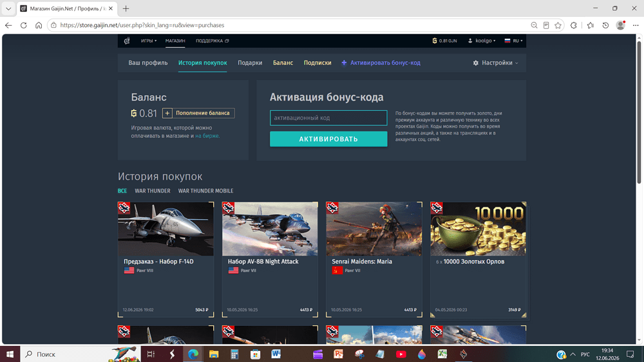Open the favorites list icon
This screenshot has width=644, height=362.
(x=590, y=25)
